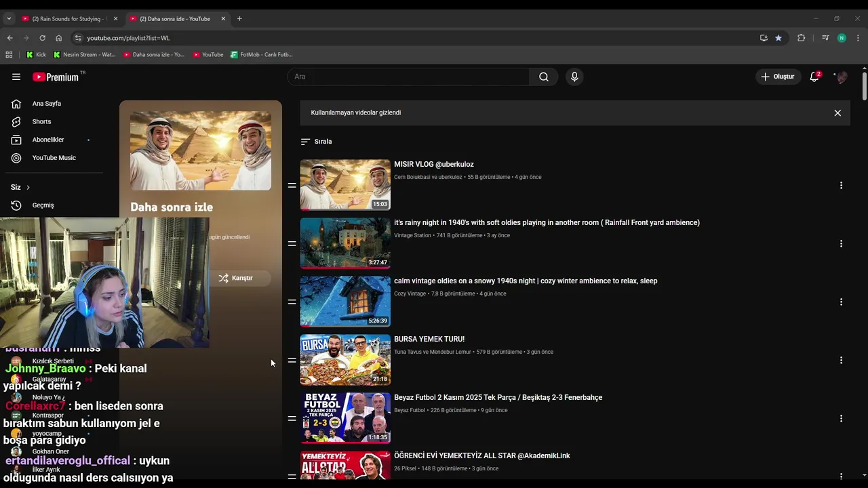Screen dimensions: 868x488
Task: Switch to the Rain Sounds for Studying tab
Action: coord(69,19)
